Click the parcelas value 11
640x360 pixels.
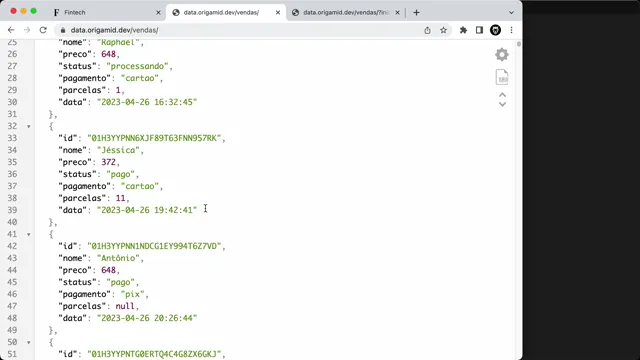pyautogui.click(x=120, y=198)
